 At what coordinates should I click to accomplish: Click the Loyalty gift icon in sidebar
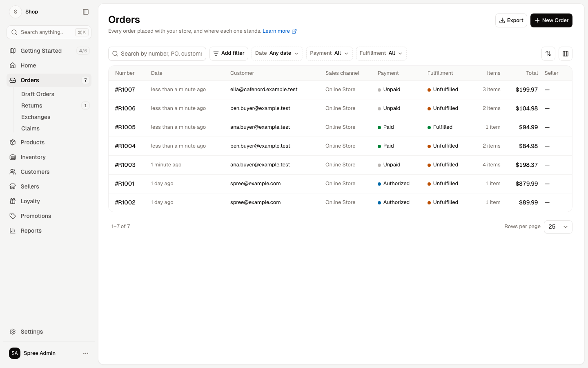(13, 201)
